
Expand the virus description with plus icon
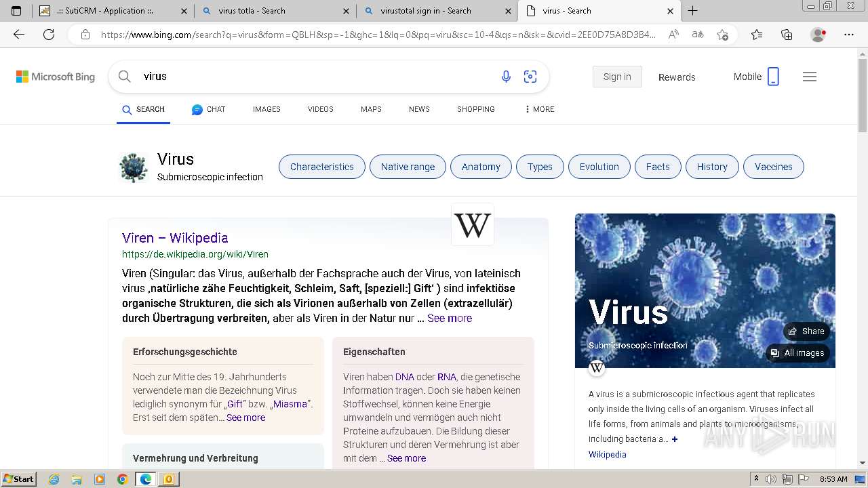674,439
